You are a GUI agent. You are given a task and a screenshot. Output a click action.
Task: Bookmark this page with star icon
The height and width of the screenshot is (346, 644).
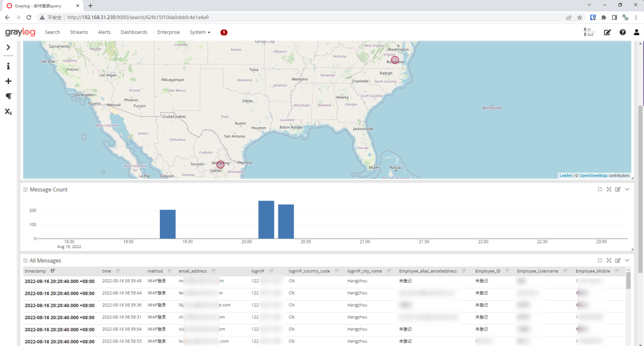click(579, 17)
